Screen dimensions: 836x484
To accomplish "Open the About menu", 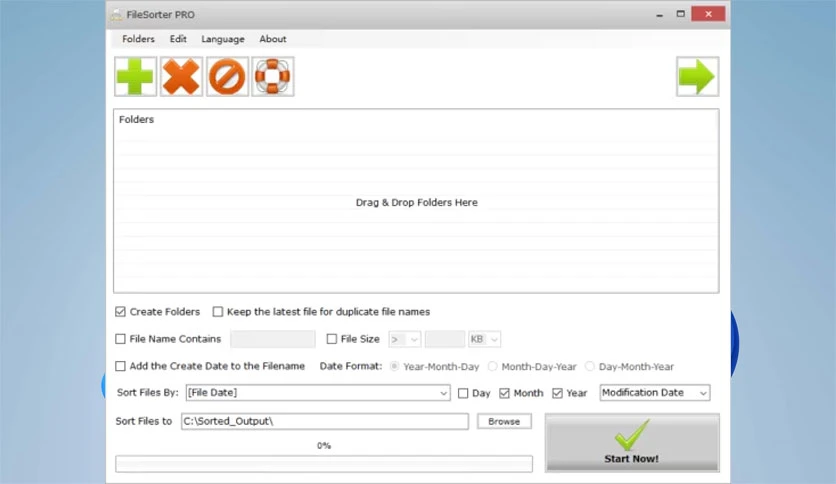I will click(x=273, y=39).
